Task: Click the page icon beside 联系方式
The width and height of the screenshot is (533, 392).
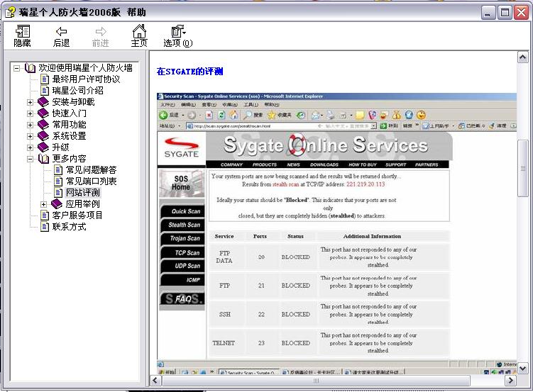Action: (x=45, y=227)
